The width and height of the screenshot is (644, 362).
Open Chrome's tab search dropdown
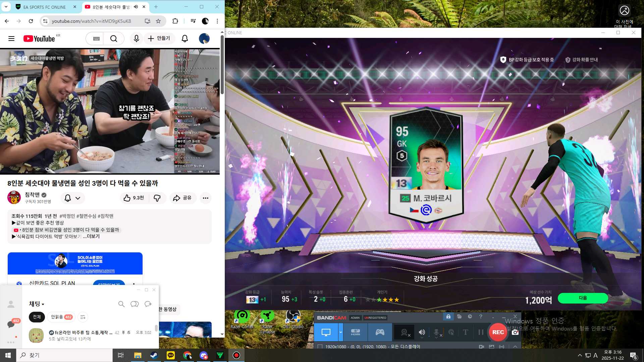click(x=6, y=7)
